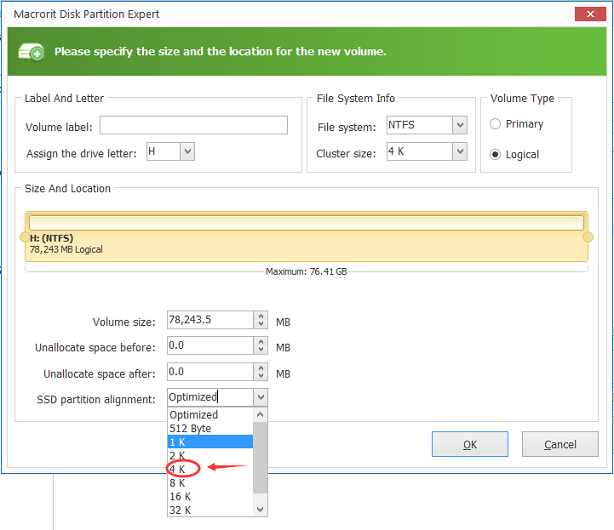The height and width of the screenshot is (530, 614).
Task: Choose 2 K alignment option
Action: click(x=210, y=456)
